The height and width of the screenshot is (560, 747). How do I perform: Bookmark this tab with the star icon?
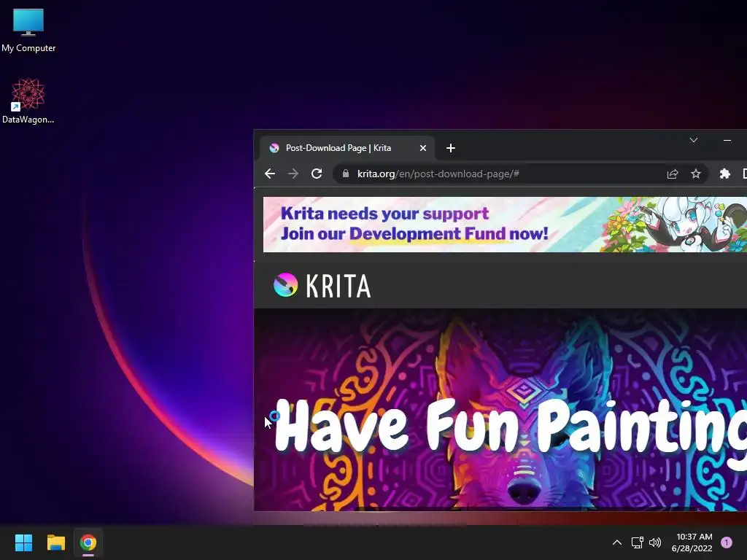coord(695,174)
